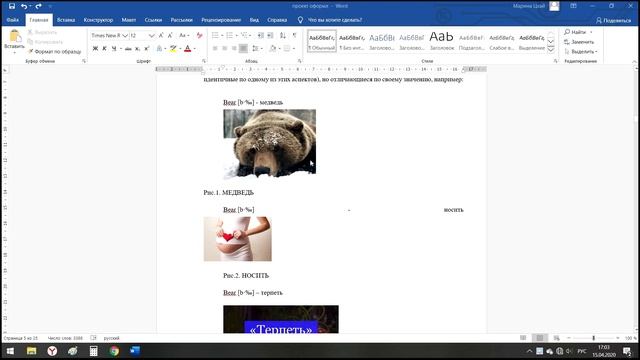
Task: Open Google Chrome from taskbar
Action: pyautogui.click(x=114, y=351)
